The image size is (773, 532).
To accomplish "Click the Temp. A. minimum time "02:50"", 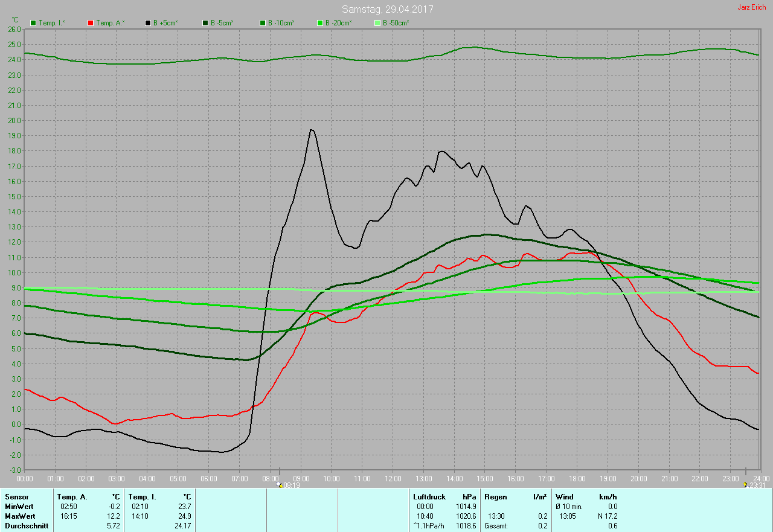I will [x=68, y=507].
